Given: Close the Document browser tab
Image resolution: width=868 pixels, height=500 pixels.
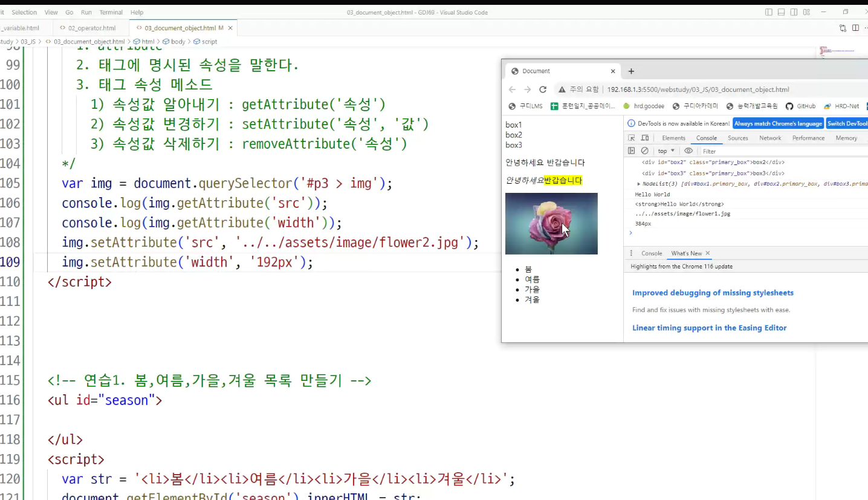Looking at the screenshot, I should (x=613, y=71).
